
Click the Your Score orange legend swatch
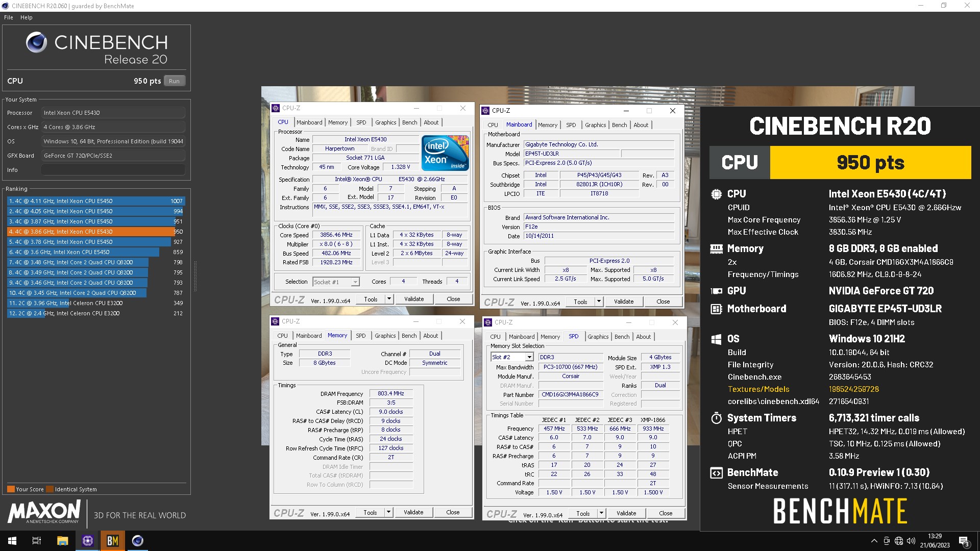tap(11, 489)
